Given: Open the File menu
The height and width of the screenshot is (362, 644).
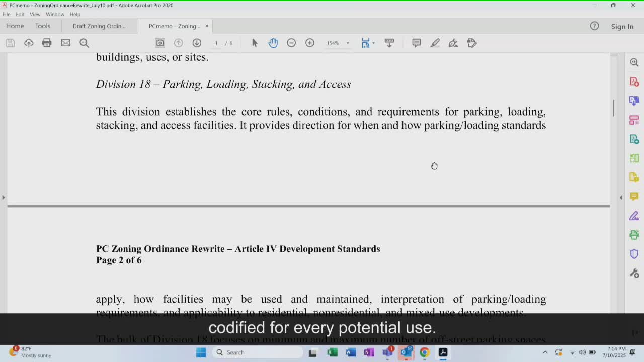Looking at the screenshot, I should pos(7,14).
